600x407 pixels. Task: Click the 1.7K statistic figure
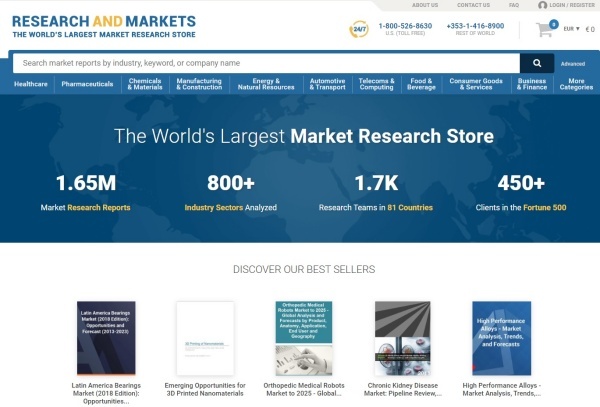coord(376,182)
